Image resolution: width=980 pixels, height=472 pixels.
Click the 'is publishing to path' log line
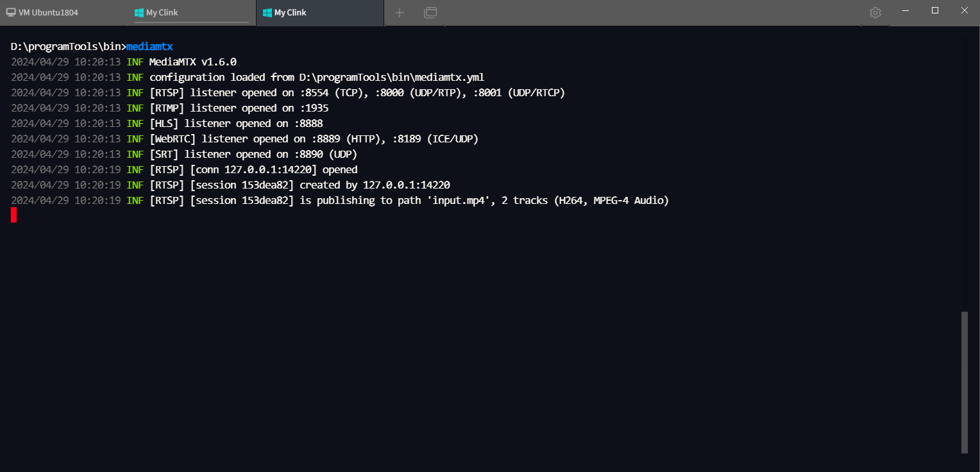point(340,201)
